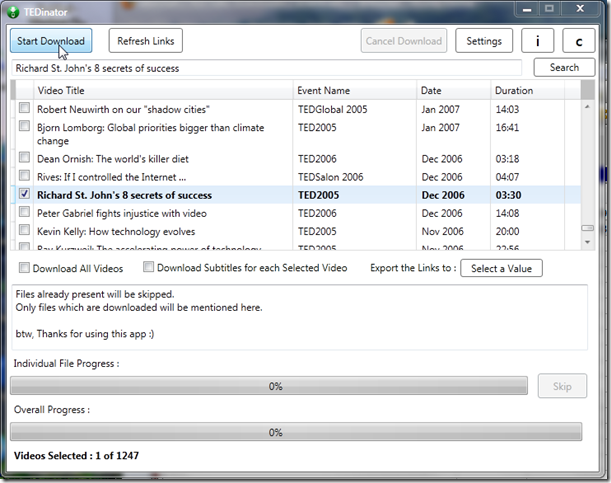The width and height of the screenshot is (611, 483).
Task: Click 'Bjorn Lomborg: Global priorities' title text
Action: pos(150,134)
